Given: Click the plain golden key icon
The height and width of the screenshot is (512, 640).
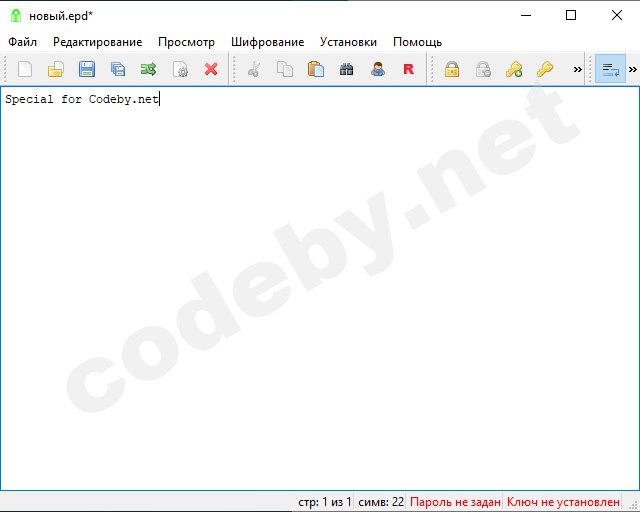Looking at the screenshot, I should click(x=545, y=69).
